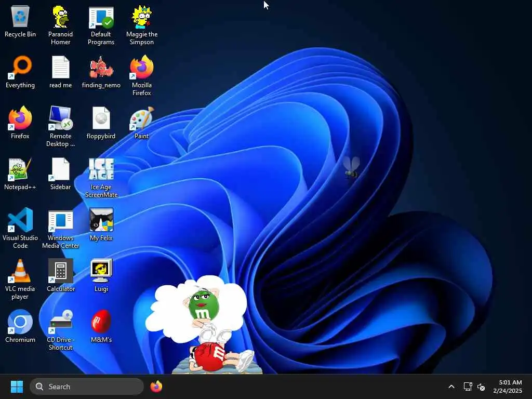Open Firefox from the taskbar
This screenshot has height=399, width=532.
156,387
